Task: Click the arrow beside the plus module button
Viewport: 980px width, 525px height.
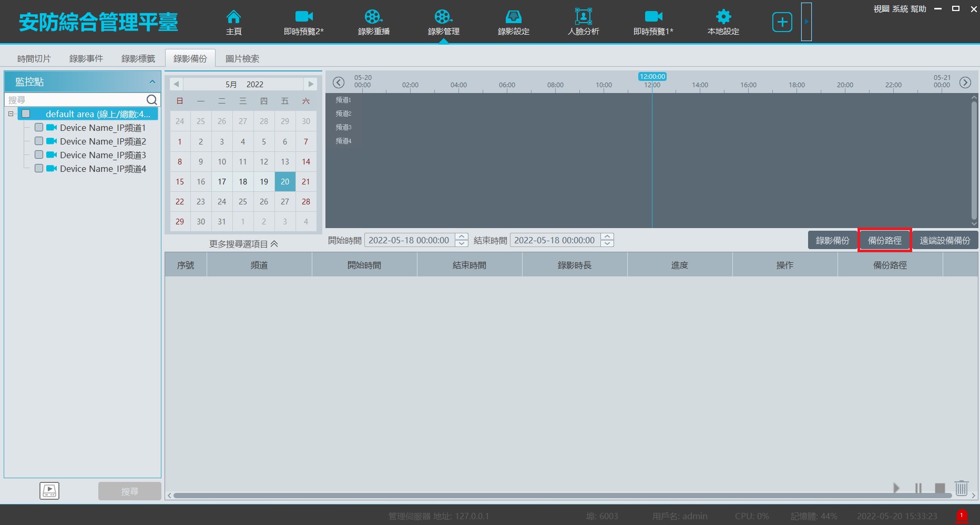Action: click(x=807, y=22)
